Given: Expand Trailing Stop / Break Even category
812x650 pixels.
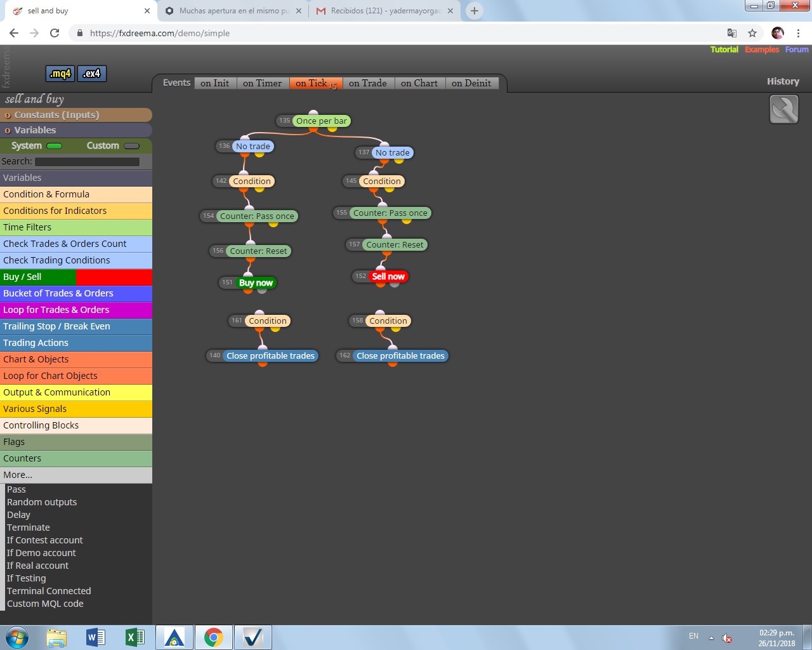Looking at the screenshot, I should point(76,326).
